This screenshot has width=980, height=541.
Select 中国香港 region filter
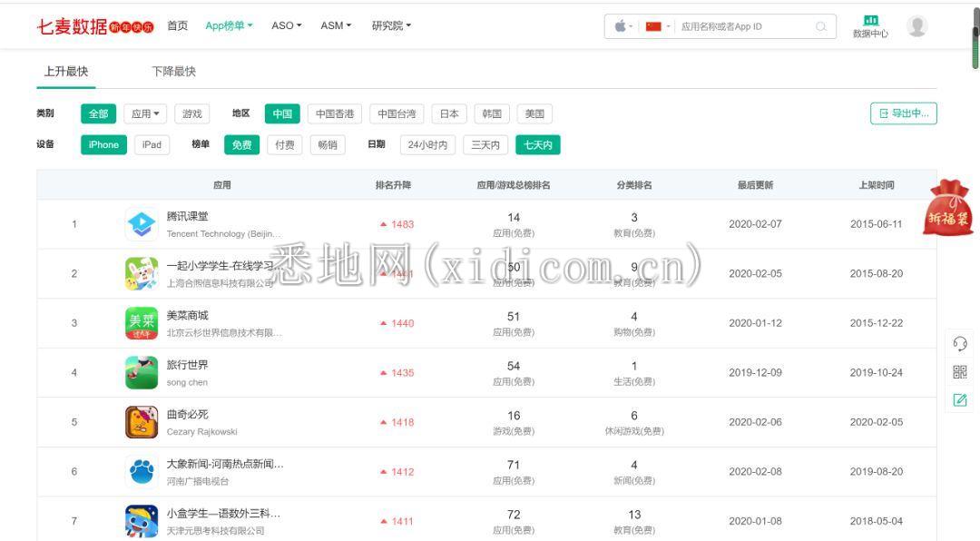334,113
